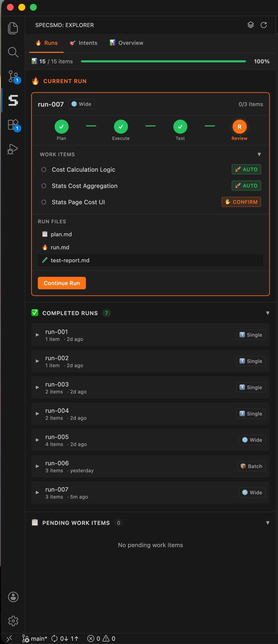Click the SPECSMD: EXPLORER panel title
278x644 pixels.
(64, 25)
